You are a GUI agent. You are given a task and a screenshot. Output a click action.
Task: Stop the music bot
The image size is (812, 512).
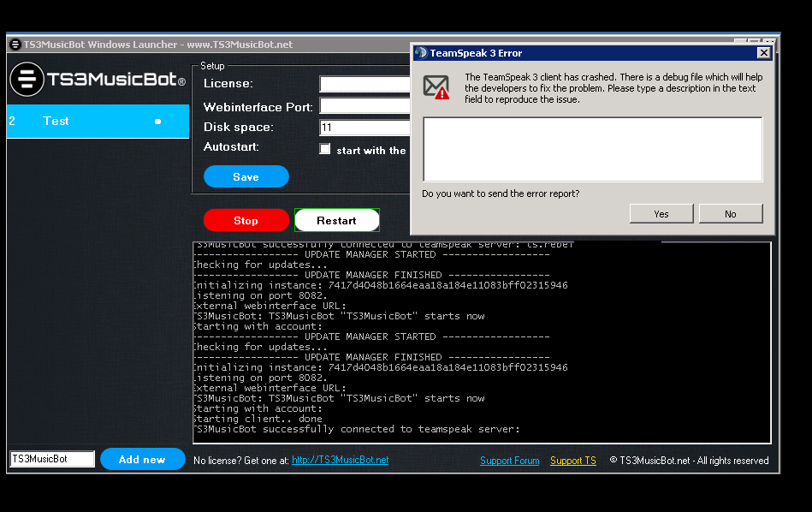tap(246, 220)
